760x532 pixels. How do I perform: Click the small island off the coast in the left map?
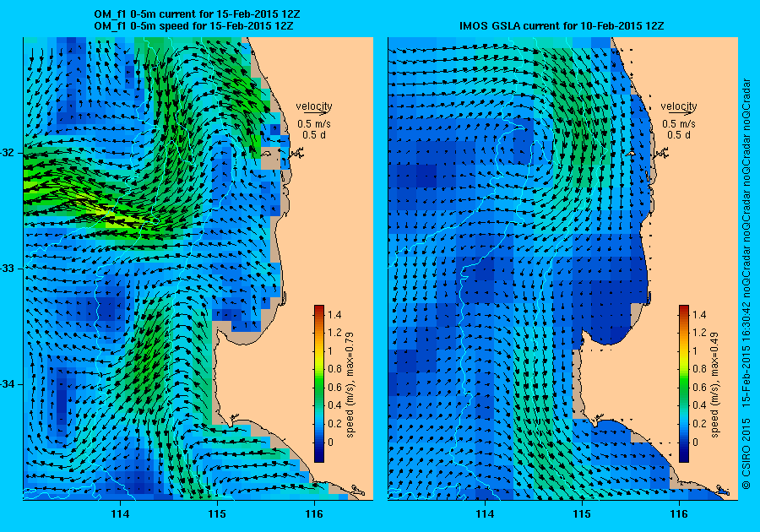(x=267, y=154)
